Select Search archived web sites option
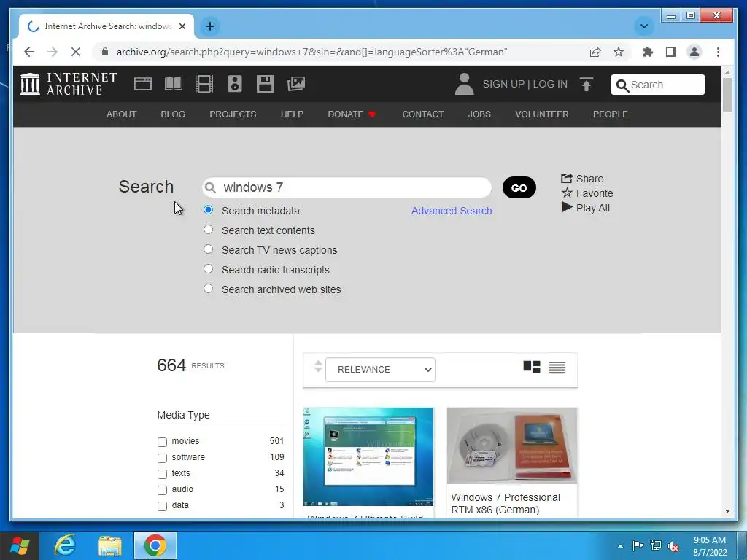 [208, 289]
